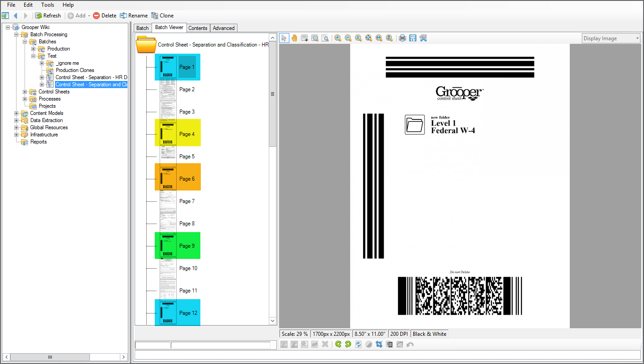Click the tree panel horizontal scrollbar
This screenshot has width=644, height=364.
[x=50, y=357]
